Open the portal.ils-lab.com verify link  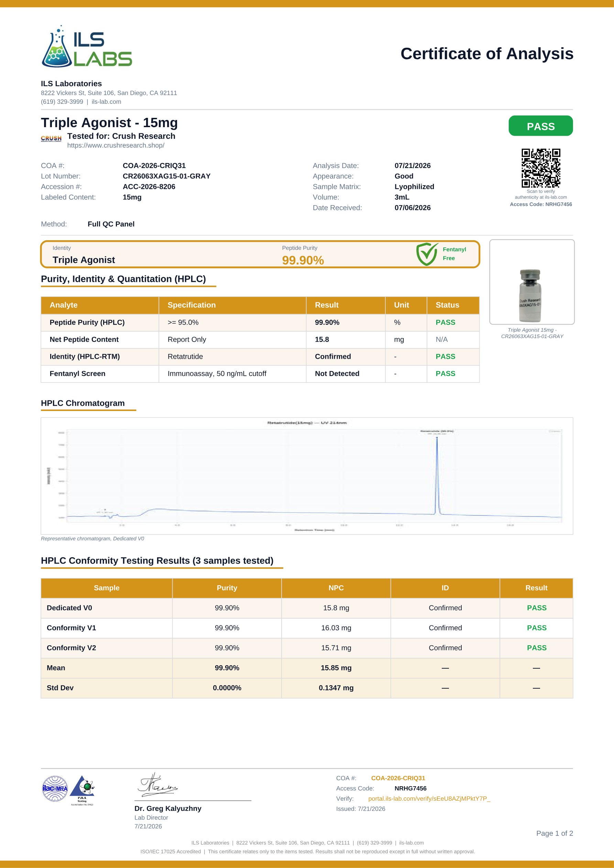click(429, 799)
